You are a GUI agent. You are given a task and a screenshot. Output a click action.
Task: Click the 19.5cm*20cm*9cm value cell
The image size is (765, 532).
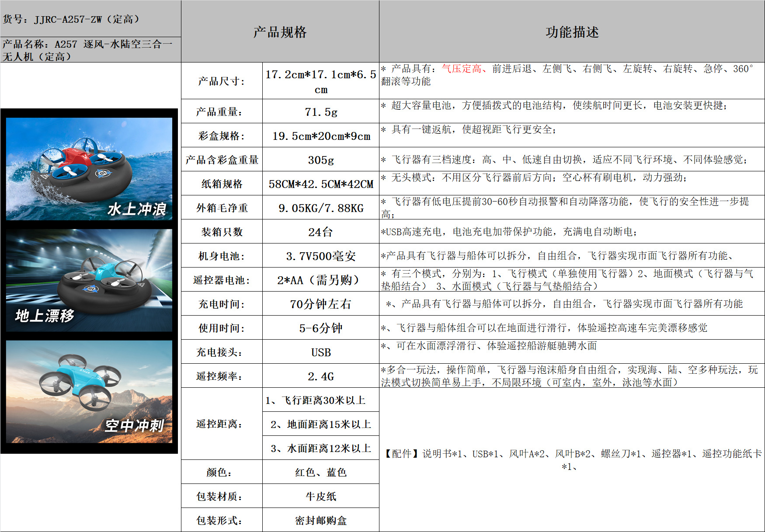321,136
